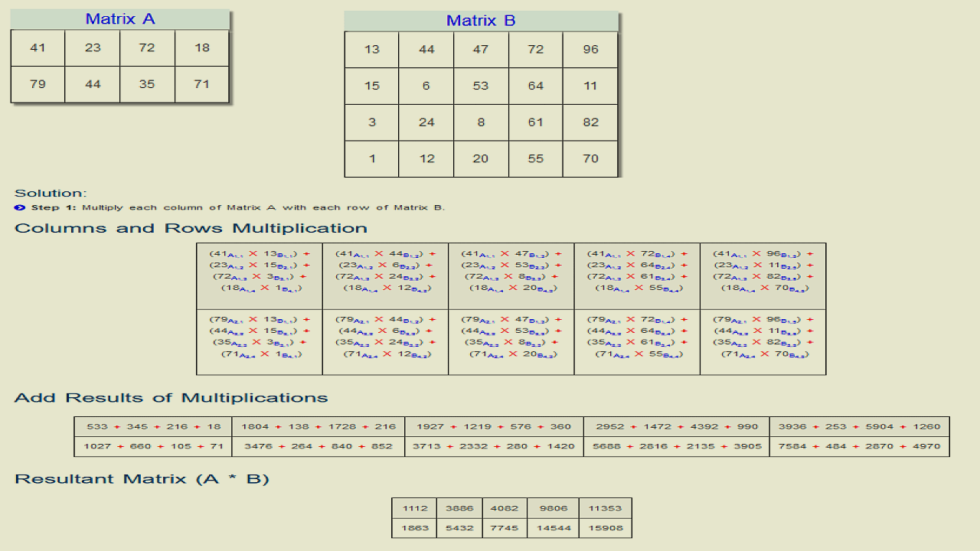This screenshot has width=980, height=551.
Task: Click cell 23 in Matrix A
Action: coord(93,47)
